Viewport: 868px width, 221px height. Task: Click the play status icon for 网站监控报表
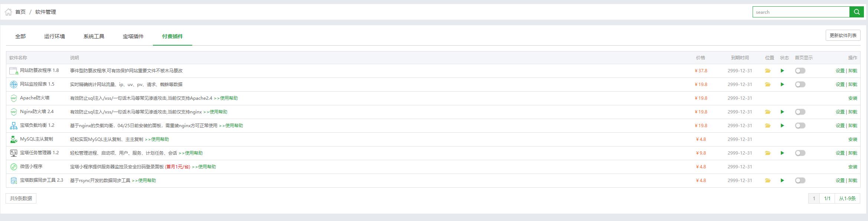coord(782,85)
